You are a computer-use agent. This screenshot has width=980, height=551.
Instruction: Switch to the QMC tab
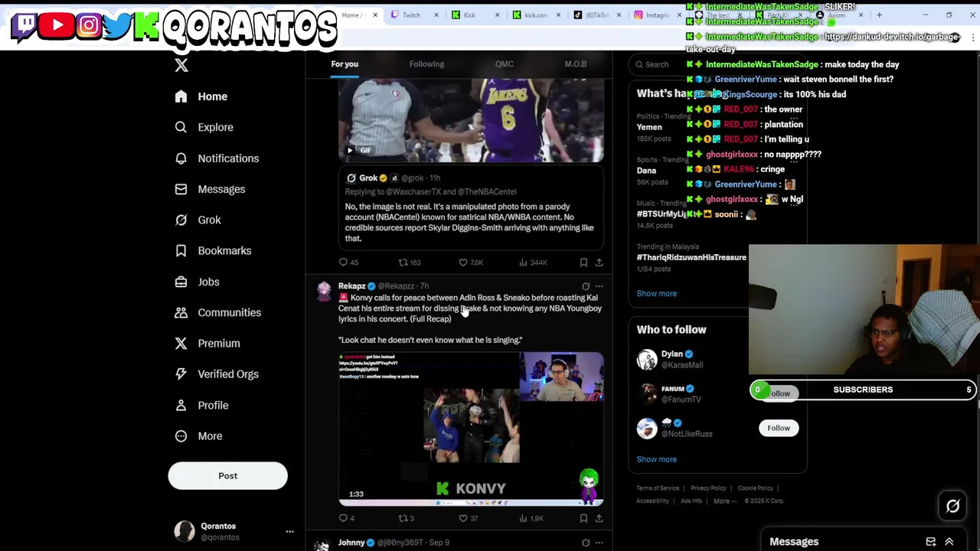pos(504,64)
